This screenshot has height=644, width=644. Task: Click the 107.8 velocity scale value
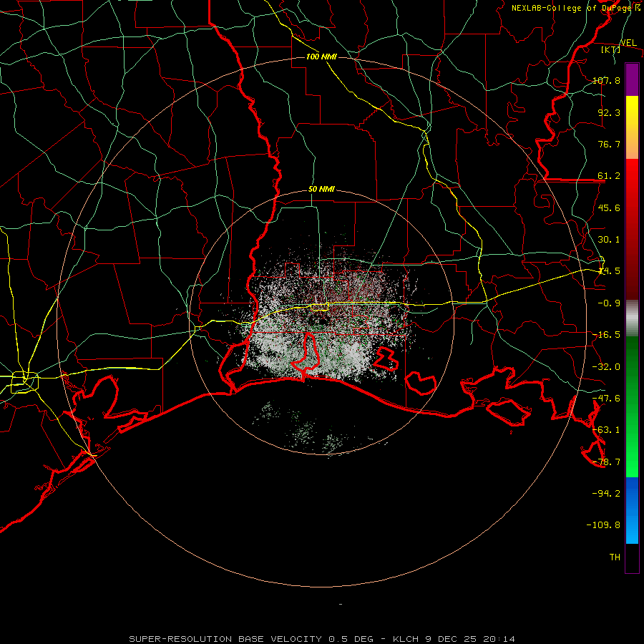point(606,80)
